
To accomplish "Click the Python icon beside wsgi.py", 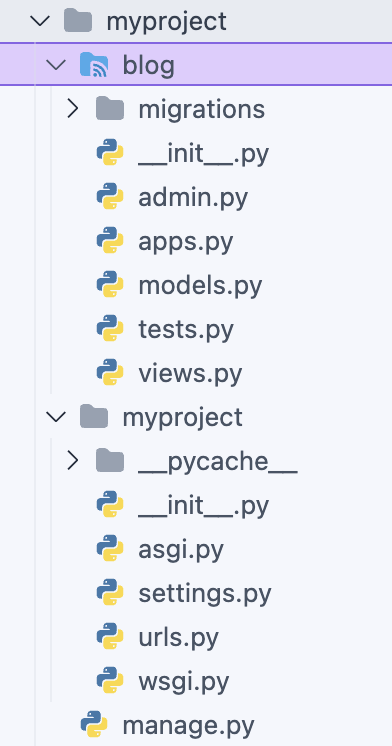I will (x=110, y=681).
